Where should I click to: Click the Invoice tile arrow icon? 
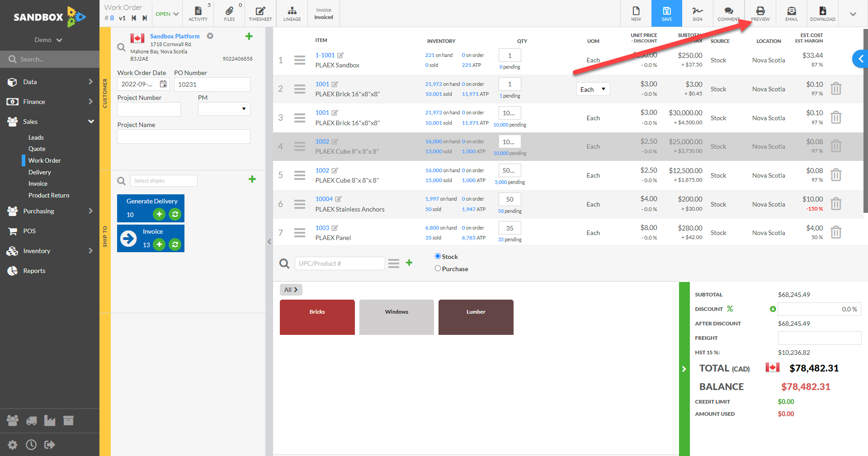click(128, 238)
